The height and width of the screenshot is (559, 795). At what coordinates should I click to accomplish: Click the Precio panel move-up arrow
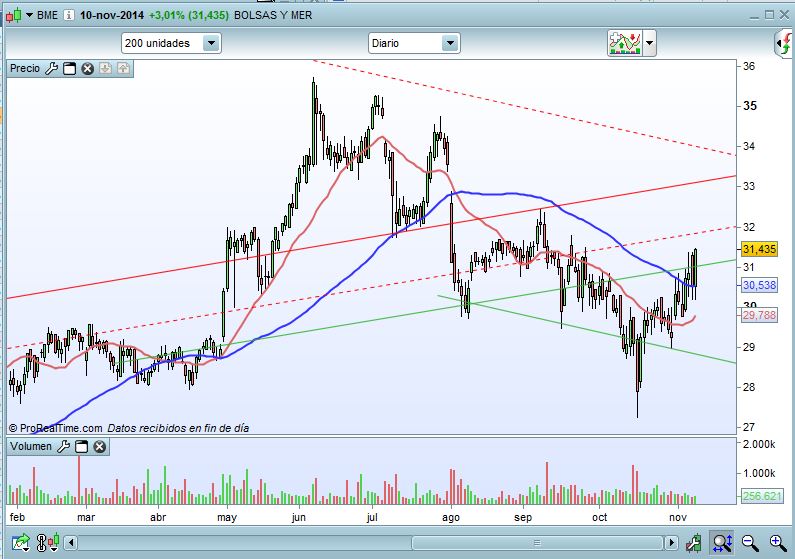[124, 68]
